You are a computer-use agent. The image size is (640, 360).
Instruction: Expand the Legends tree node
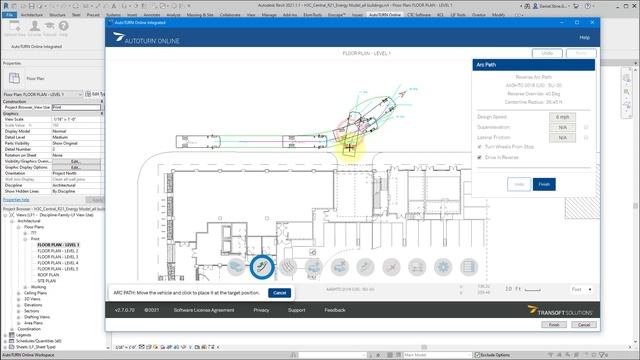[6, 335]
